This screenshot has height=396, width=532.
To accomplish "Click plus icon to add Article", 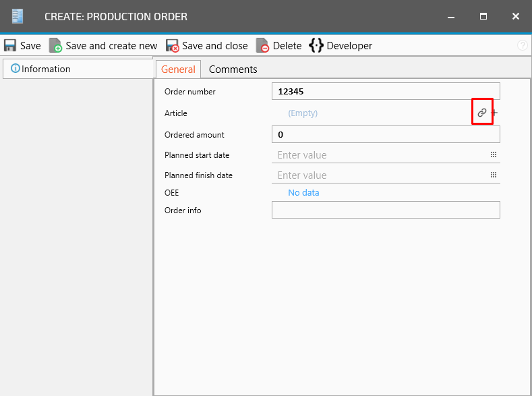I will [494, 113].
